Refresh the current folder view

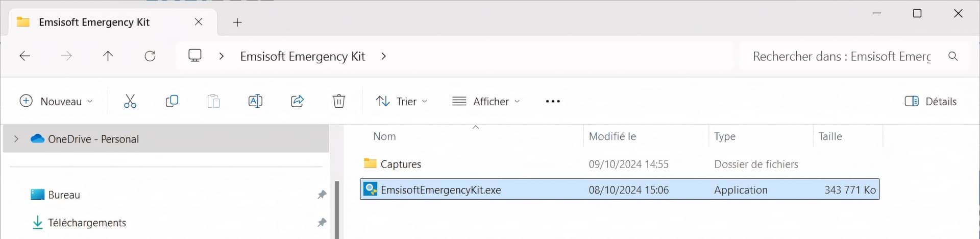(150, 56)
